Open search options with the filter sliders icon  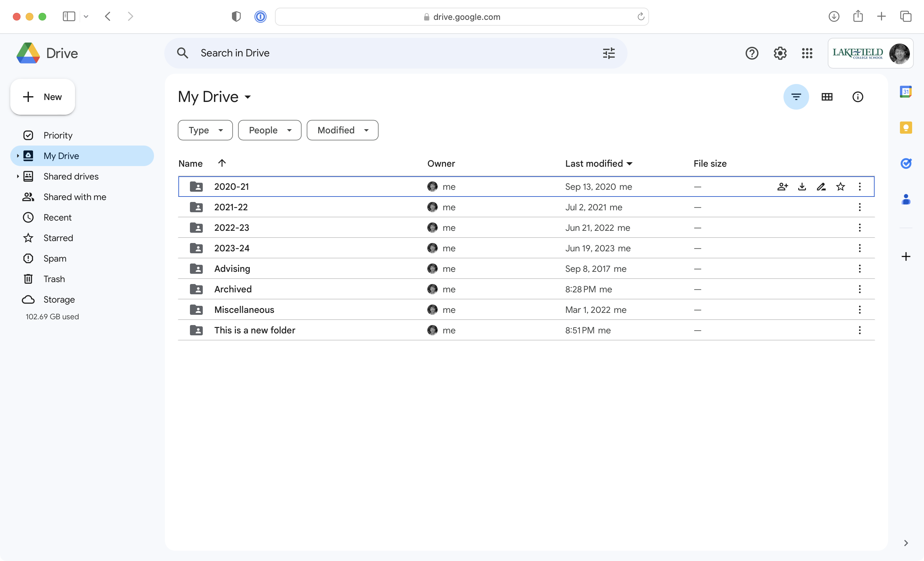click(x=608, y=53)
